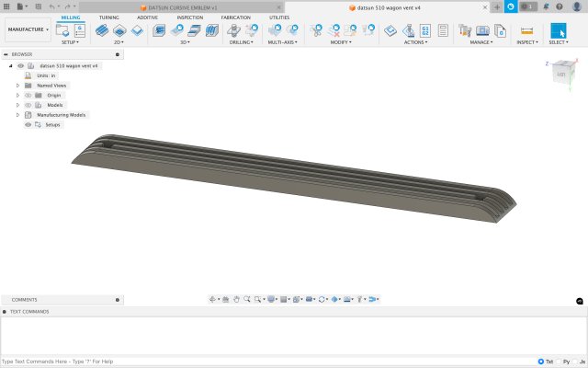588x368 pixels.
Task: Click the Measure icon in Inspect
Action: pos(526,30)
